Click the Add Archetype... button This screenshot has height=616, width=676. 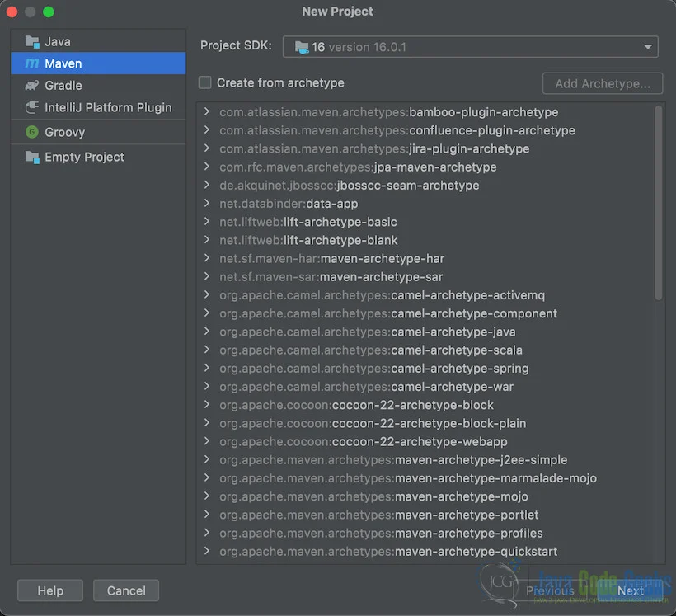(x=603, y=83)
